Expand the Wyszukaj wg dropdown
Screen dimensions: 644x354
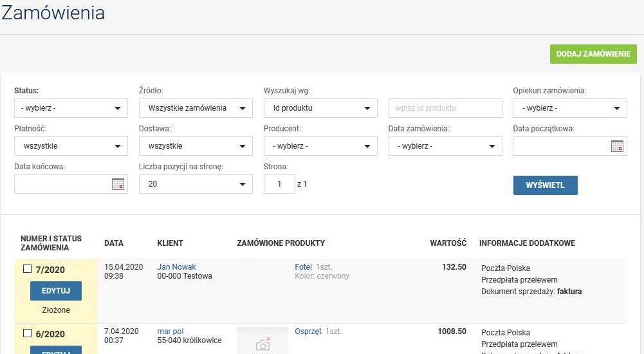[320, 108]
